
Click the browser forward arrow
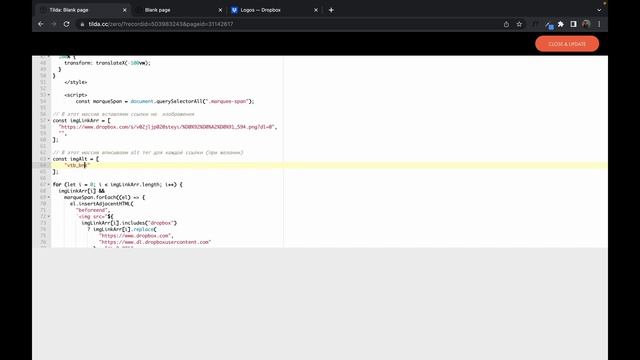(53, 24)
